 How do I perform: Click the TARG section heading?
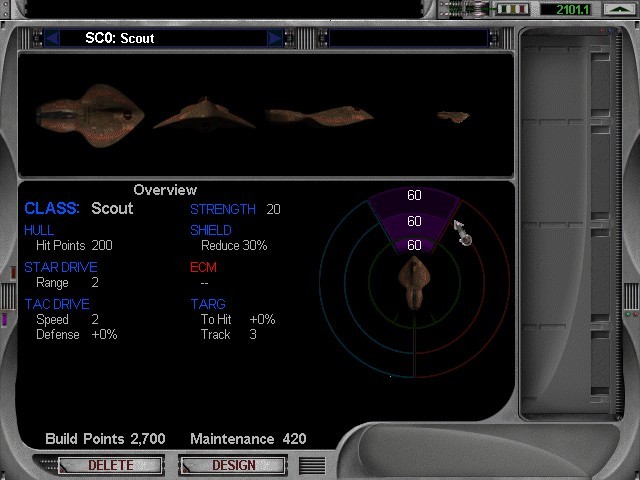208,304
